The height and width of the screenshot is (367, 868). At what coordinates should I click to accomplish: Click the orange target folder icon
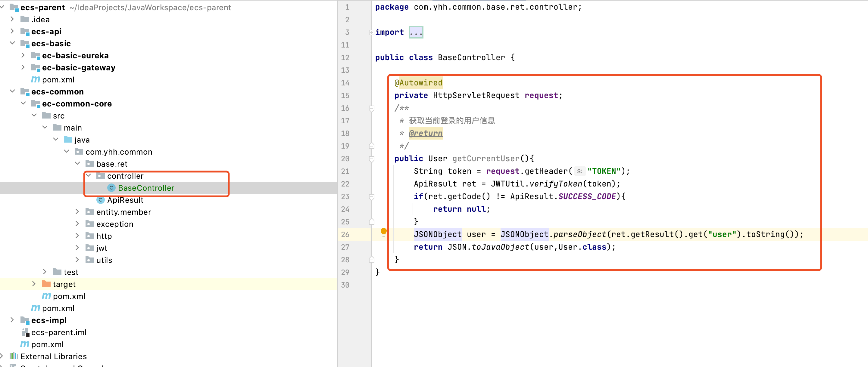click(46, 284)
